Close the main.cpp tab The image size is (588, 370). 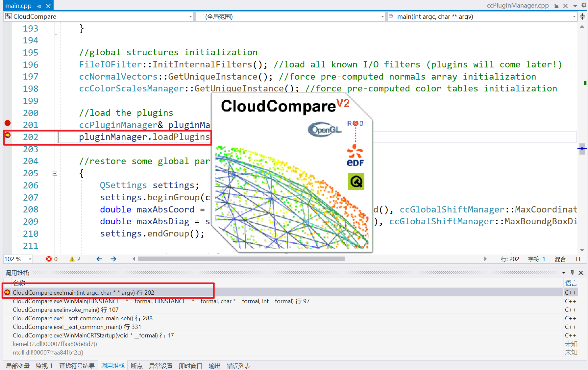pyautogui.click(x=48, y=6)
